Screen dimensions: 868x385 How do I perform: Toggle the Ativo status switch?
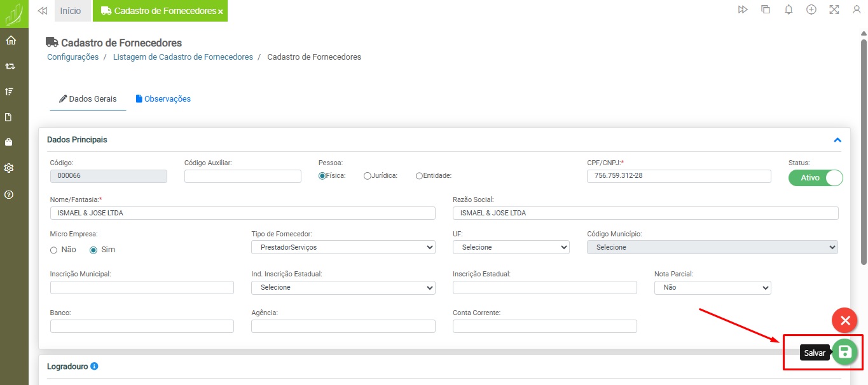(815, 178)
